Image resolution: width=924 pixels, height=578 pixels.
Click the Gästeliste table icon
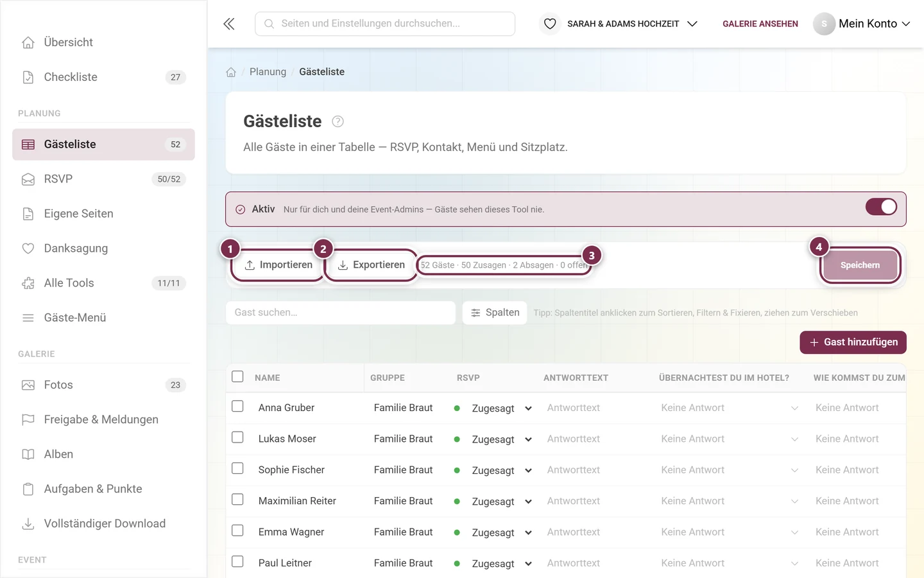coord(28,144)
